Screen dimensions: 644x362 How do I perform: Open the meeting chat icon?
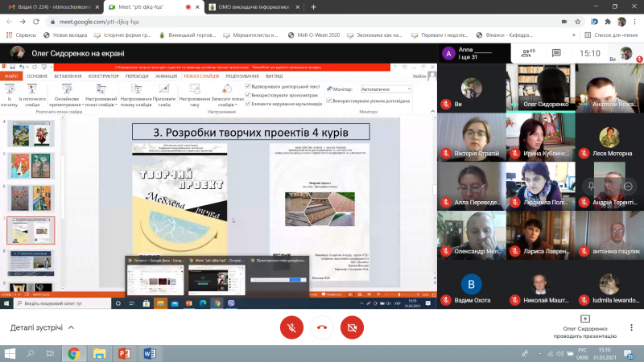coord(556,53)
